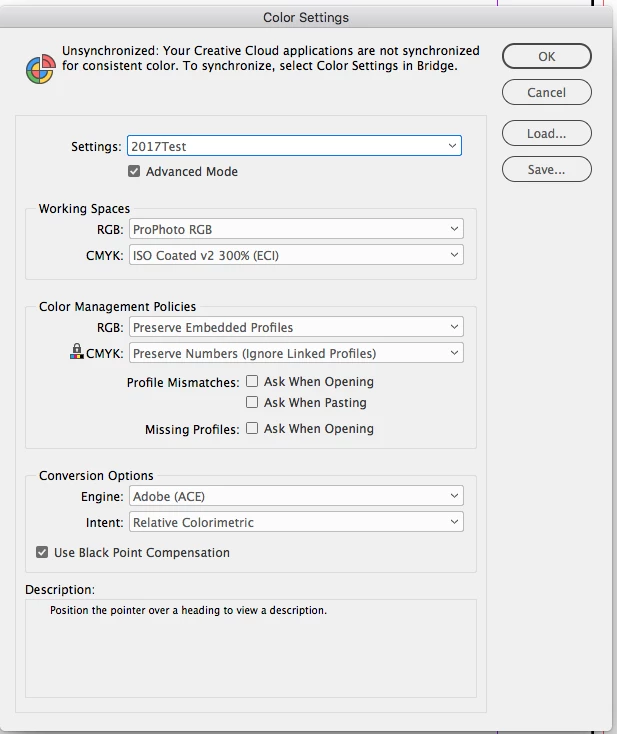Open Intent dropdown Relative Colorimetric
Screen dimensions: 617x734
click(296, 522)
